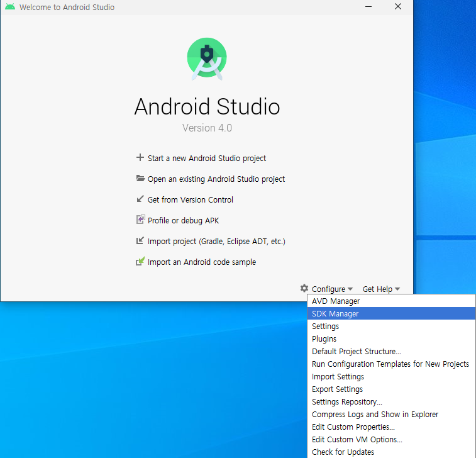Image resolution: width=476 pixels, height=458 pixels.
Task: Close the Welcome to Android Studio window
Action: pos(398,7)
